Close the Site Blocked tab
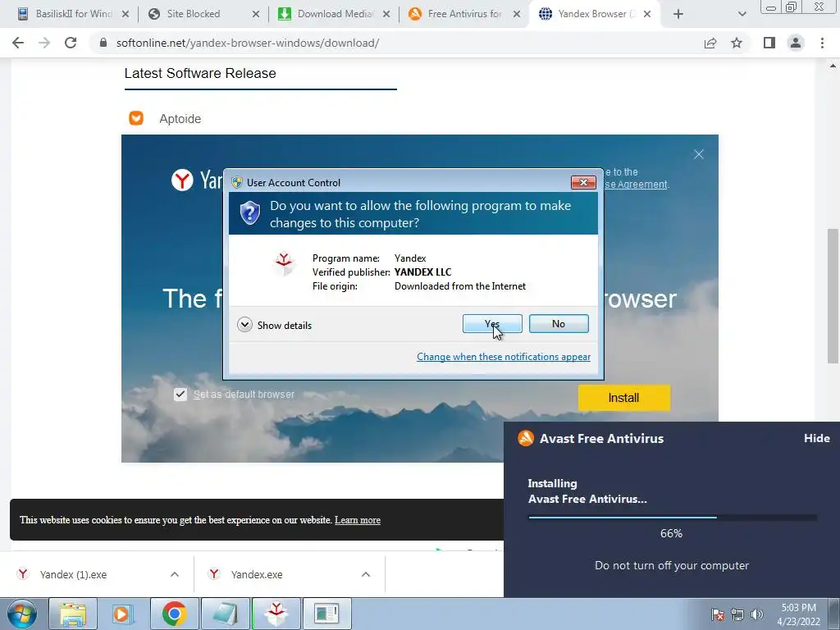Screen dimensions: 840x630 [256, 14]
